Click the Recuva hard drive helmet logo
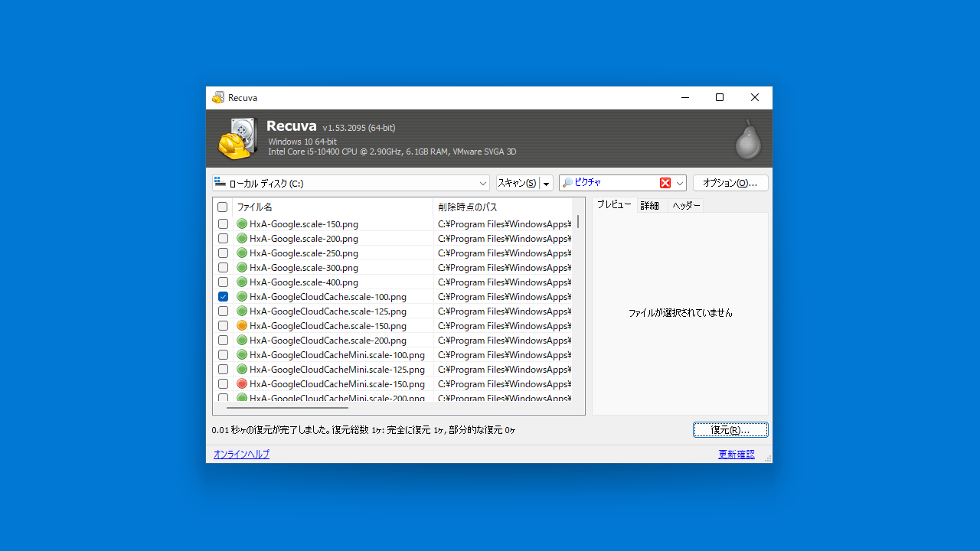980x551 pixels. 237,139
